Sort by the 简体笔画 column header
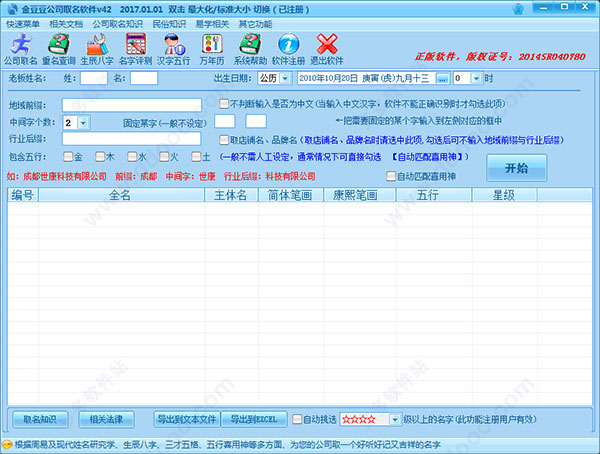This screenshot has height=454, width=600. (x=291, y=195)
